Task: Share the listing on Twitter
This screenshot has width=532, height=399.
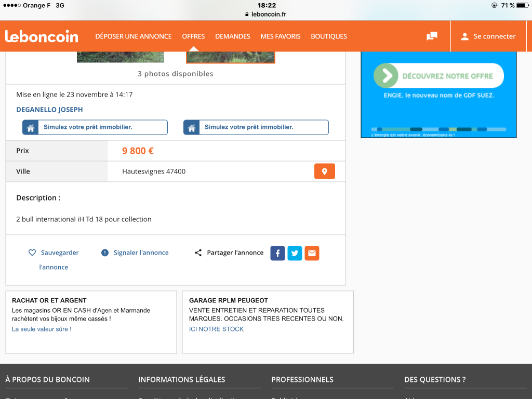Action: point(295,253)
